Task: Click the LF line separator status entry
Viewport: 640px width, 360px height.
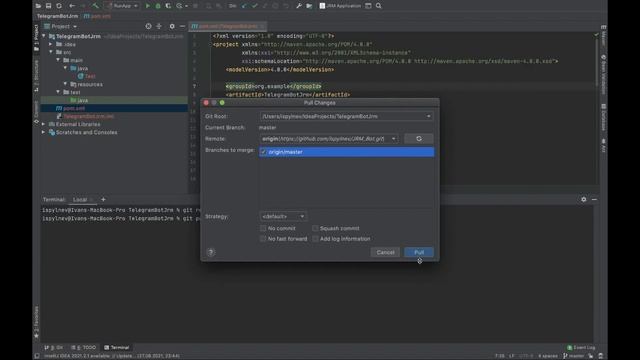Action: pos(512,356)
